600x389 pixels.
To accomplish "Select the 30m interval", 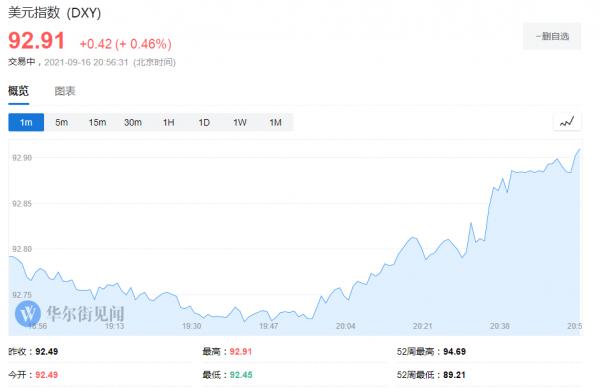I will 133,122.
